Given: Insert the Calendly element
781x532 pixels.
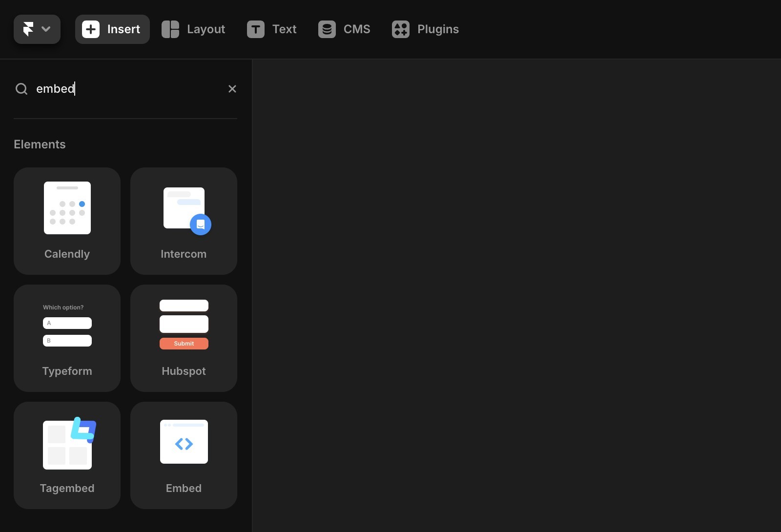Looking at the screenshot, I should point(67,221).
